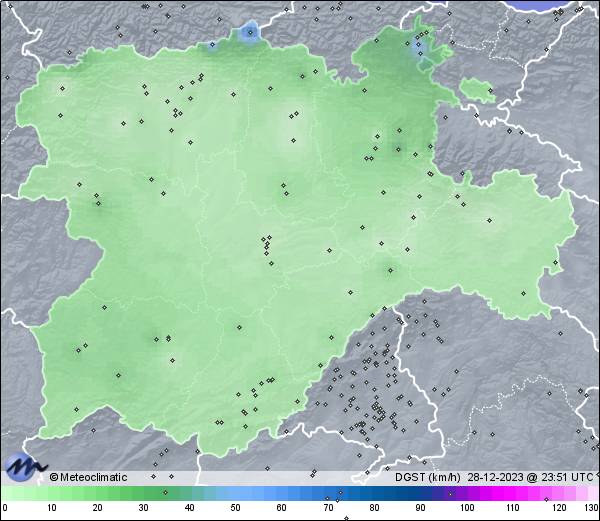Click the scale label 30

143,508
